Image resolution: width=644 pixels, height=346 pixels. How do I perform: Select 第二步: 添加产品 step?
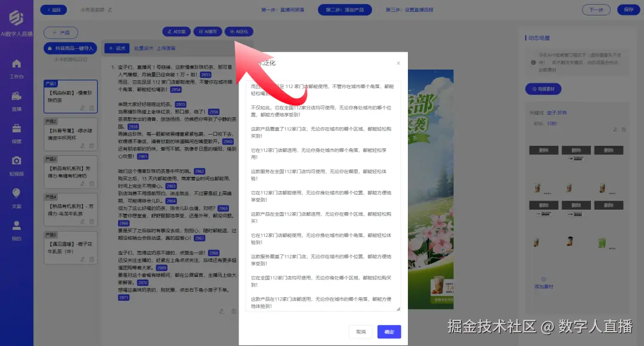click(x=345, y=10)
